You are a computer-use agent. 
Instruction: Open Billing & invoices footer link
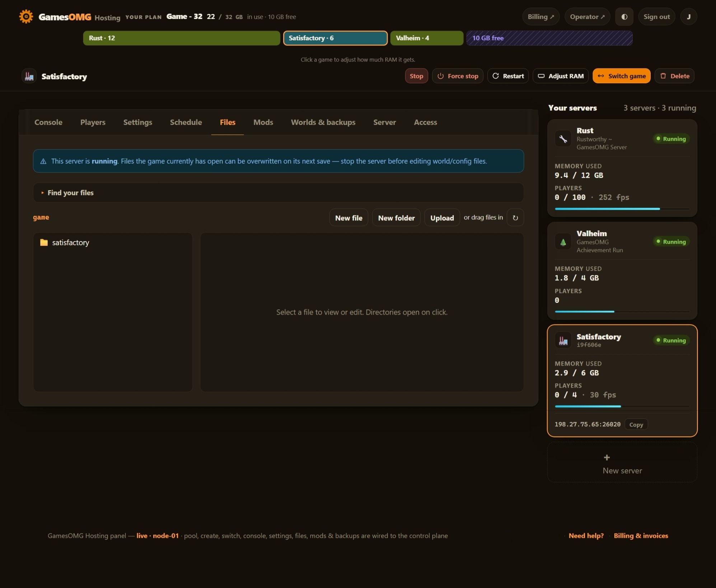pyautogui.click(x=641, y=536)
